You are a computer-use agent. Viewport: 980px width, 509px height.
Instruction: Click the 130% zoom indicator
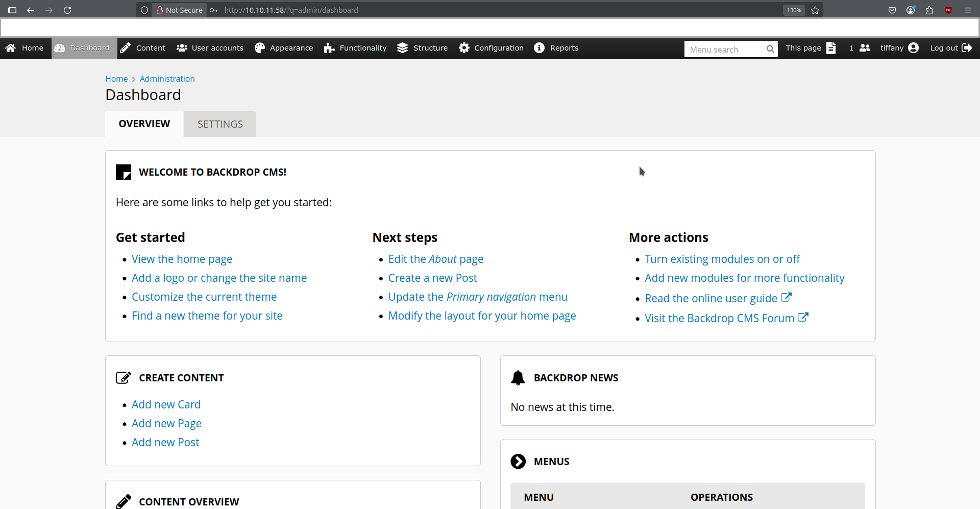794,10
